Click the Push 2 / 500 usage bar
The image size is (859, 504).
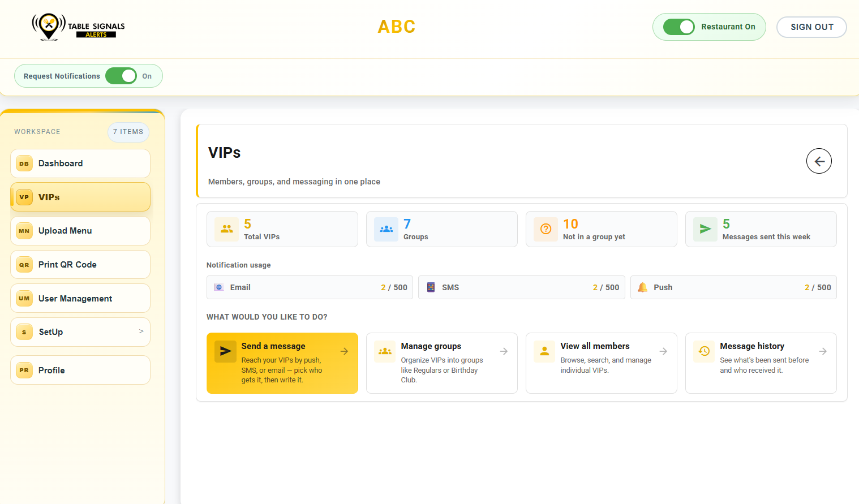point(733,287)
